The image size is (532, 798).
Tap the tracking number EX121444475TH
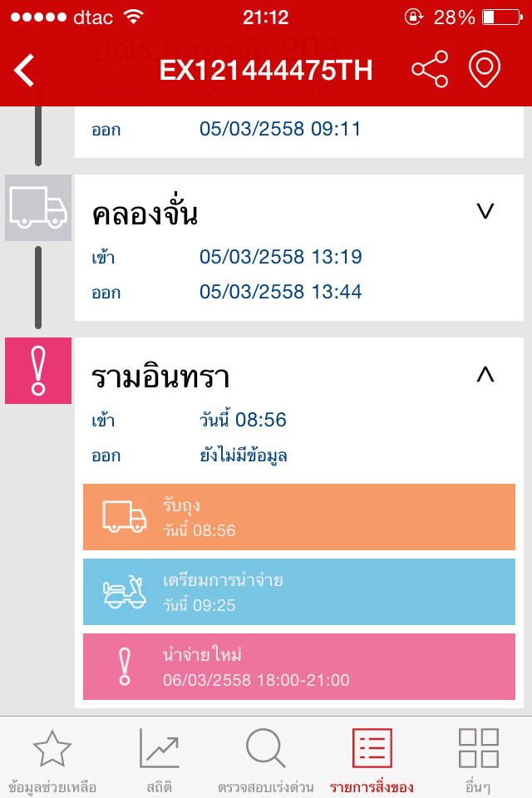coord(266,71)
